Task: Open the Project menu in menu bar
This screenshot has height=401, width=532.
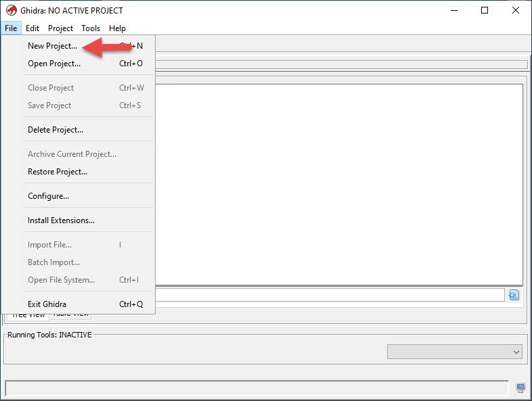Action: (60, 28)
